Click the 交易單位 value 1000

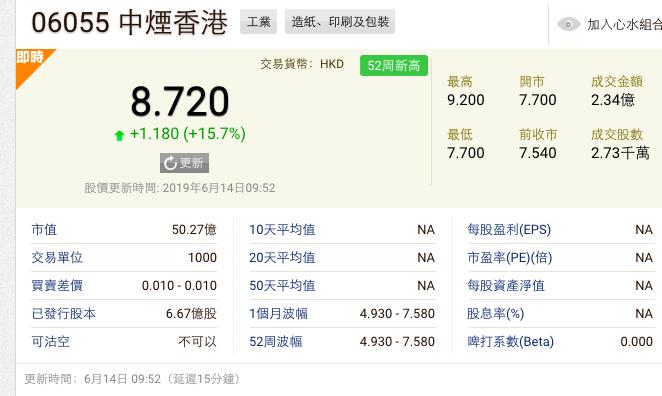pyautogui.click(x=202, y=258)
